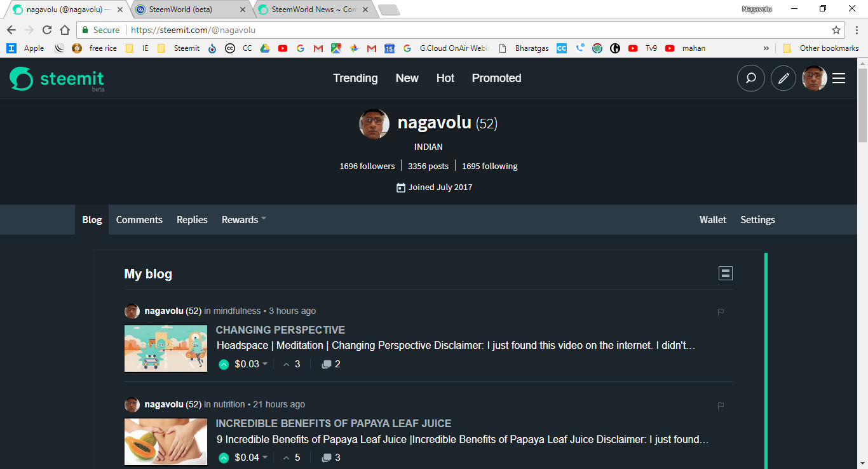868x469 pixels.
Task: View the 3356 posts link
Action: [428, 166]
